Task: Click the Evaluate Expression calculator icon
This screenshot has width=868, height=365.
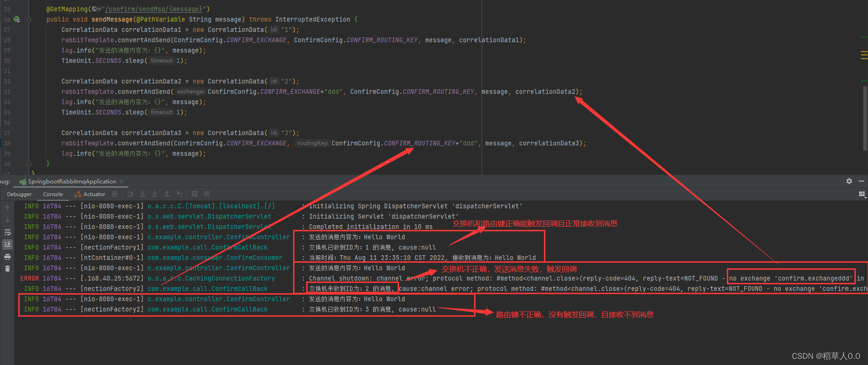Action: 195,194
